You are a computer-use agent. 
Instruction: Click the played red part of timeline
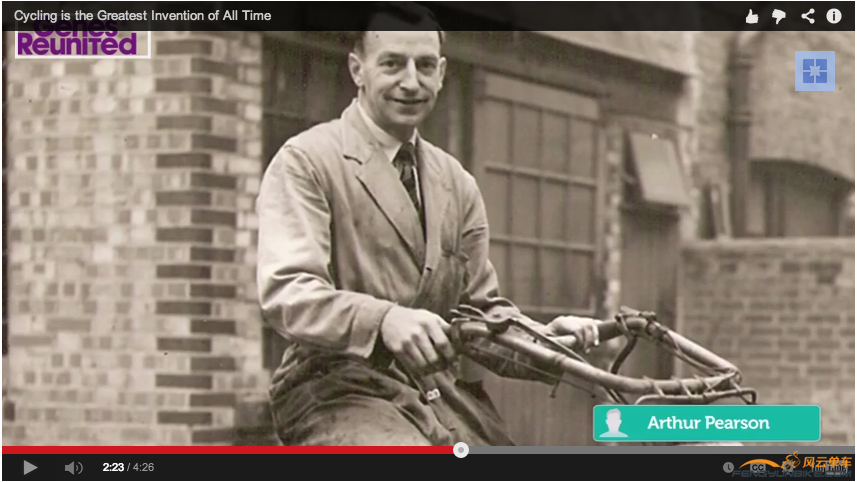tap(230, 450)
